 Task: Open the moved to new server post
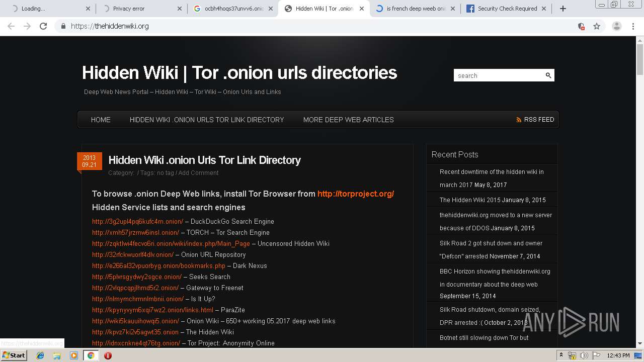pyautogui.click(x=496, y=221)
